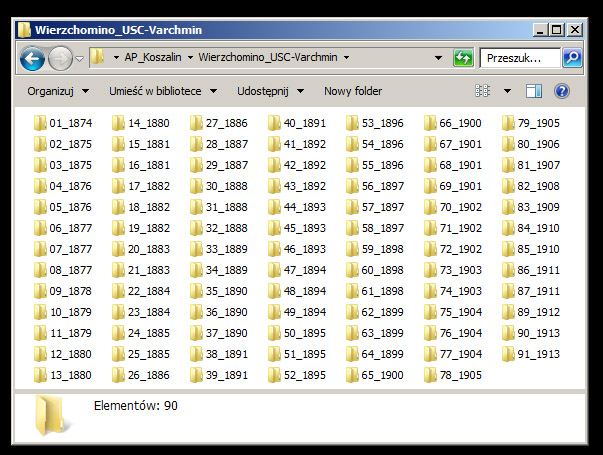Open the Umieść w bibliotece menu
603x455 pixels.
pyautogui.click(x=162, y=91)
